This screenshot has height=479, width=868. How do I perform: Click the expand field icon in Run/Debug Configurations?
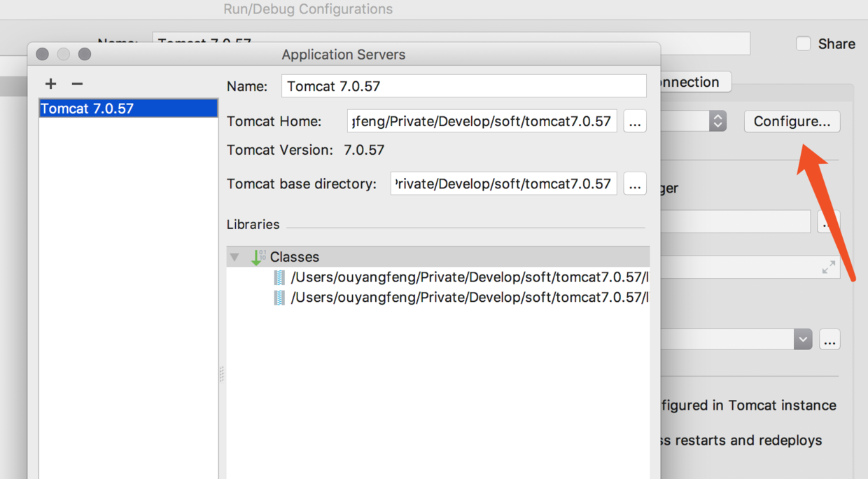pyautogui.click(x=829, y=268)
